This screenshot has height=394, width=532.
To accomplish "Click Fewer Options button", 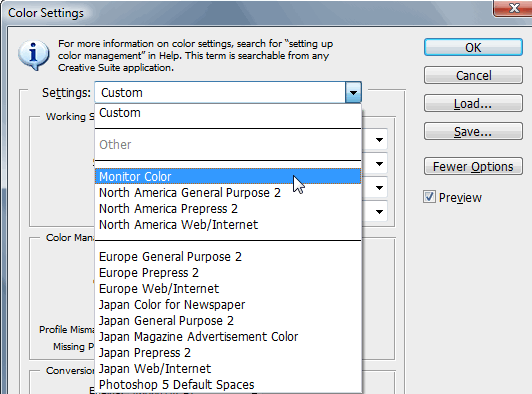I will point(473,166).
